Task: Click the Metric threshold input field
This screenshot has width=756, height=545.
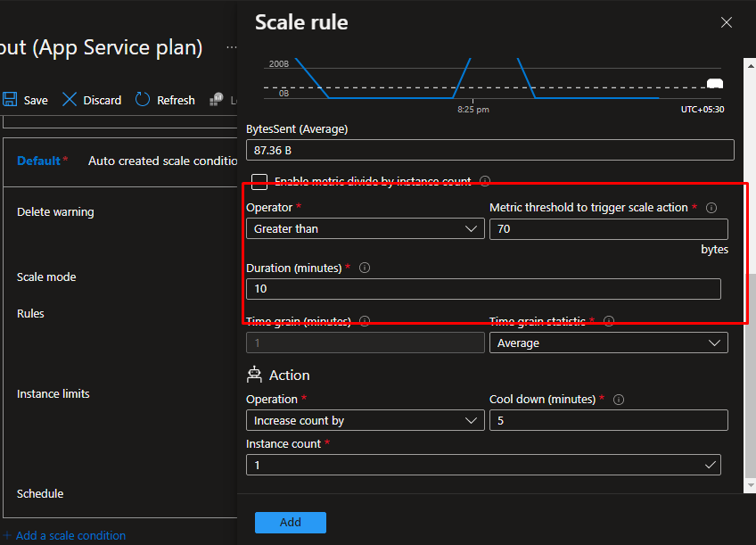Action: tap(608, 229)
